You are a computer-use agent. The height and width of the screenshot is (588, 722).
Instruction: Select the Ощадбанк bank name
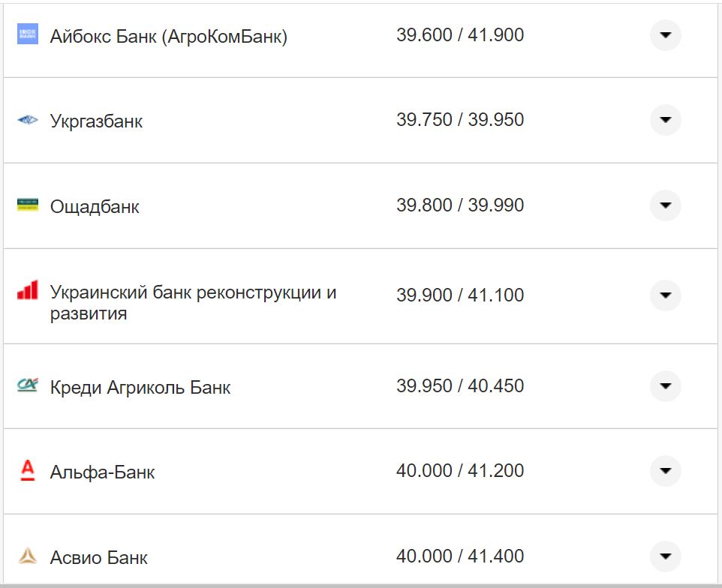(93, 205)
